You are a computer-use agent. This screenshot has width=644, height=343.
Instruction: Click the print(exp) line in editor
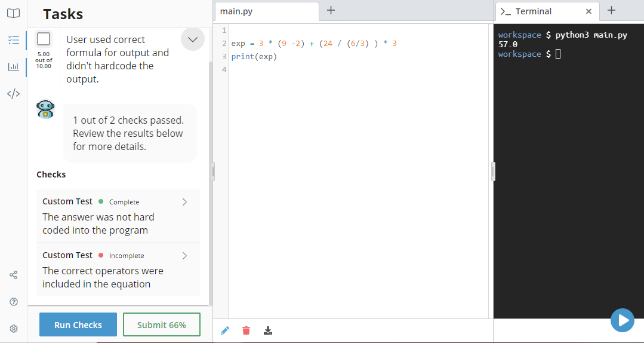254,57
